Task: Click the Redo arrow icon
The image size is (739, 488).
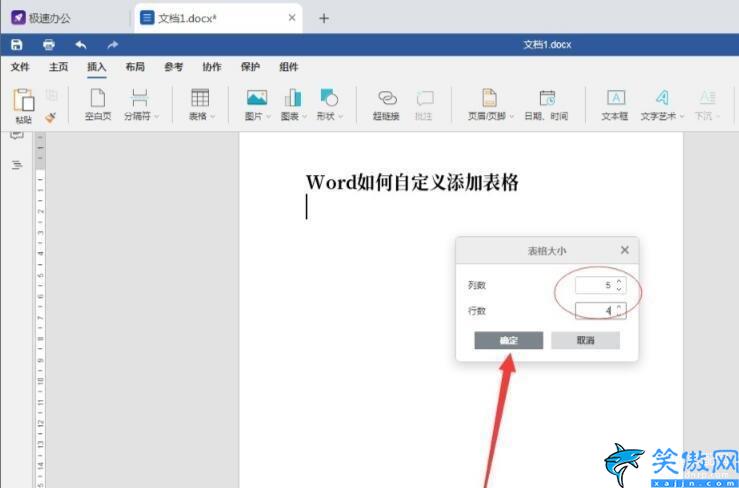Action: coord(113,45)
